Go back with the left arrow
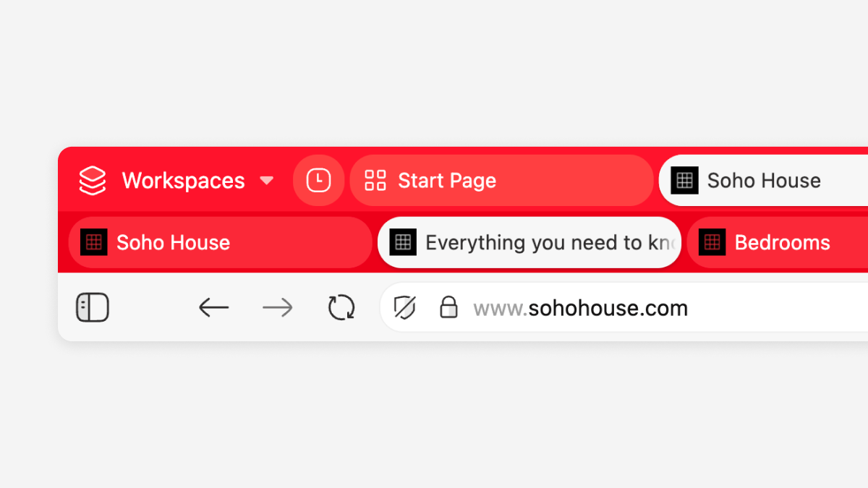 point(213,308)
